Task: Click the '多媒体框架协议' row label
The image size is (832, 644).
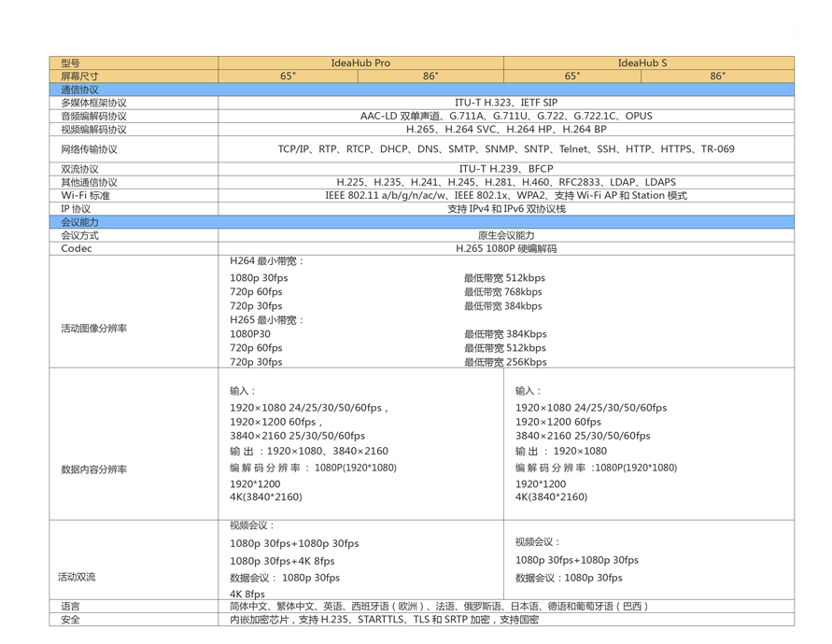Action: coord(94,103)
